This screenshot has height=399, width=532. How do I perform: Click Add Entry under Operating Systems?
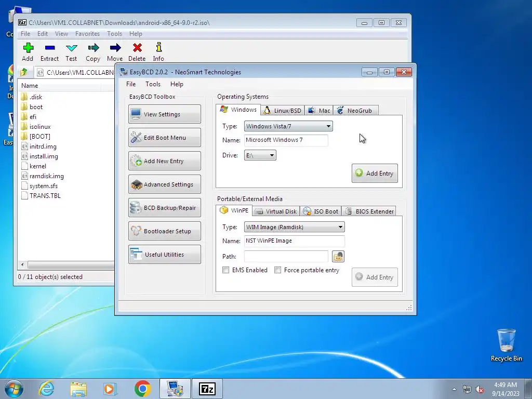point(375,174)
